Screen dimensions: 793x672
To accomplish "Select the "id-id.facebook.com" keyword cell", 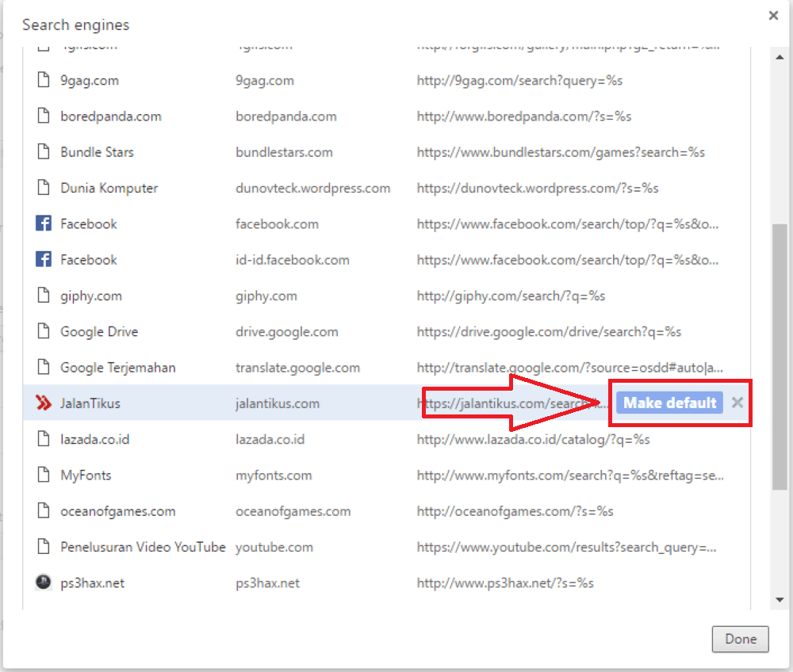I will 293,260.
